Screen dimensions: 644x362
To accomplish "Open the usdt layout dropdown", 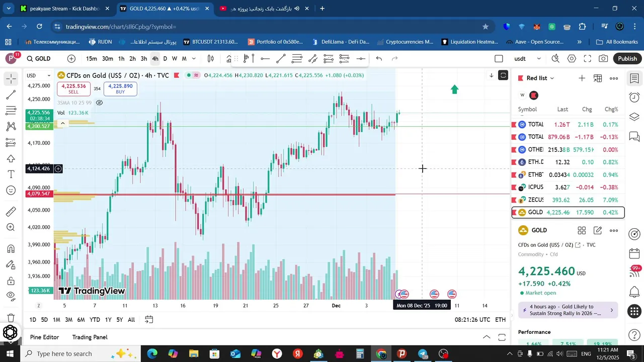I will [527, 59].
